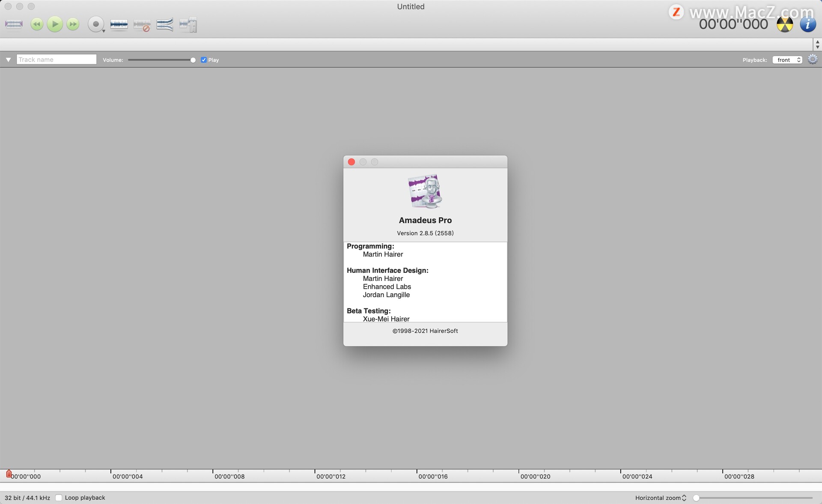Viewport: 822px width, 504px height.
Task: Click the curved stretched waveform toolbar icon
Action: pyautogui.click(x=165, y=24)
